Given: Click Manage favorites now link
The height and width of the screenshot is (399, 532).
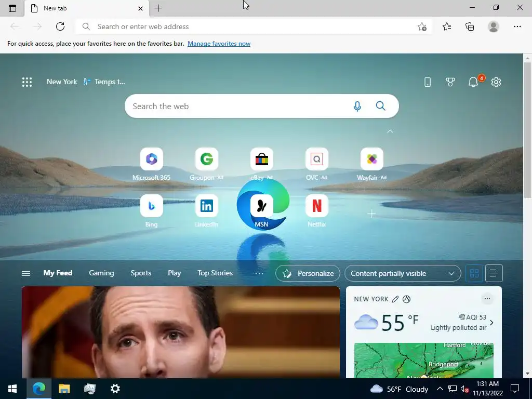Looking at the screenshot, I should 219,44.
